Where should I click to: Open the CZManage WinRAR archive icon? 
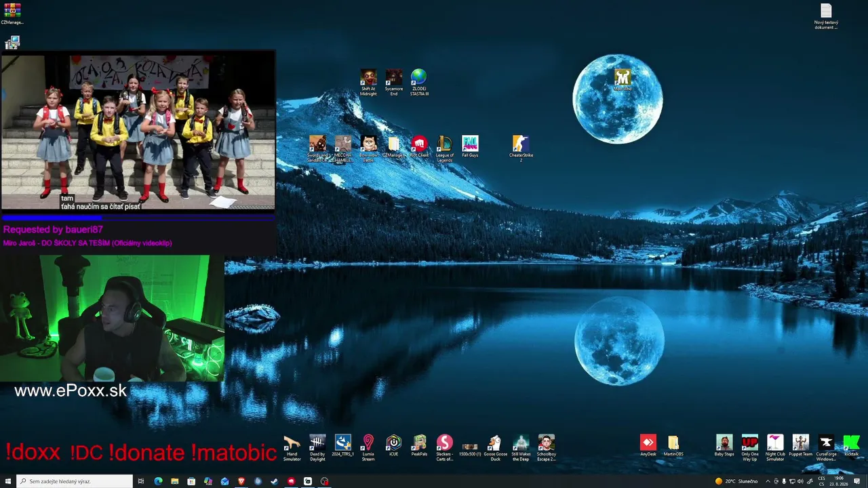[12, 14]
